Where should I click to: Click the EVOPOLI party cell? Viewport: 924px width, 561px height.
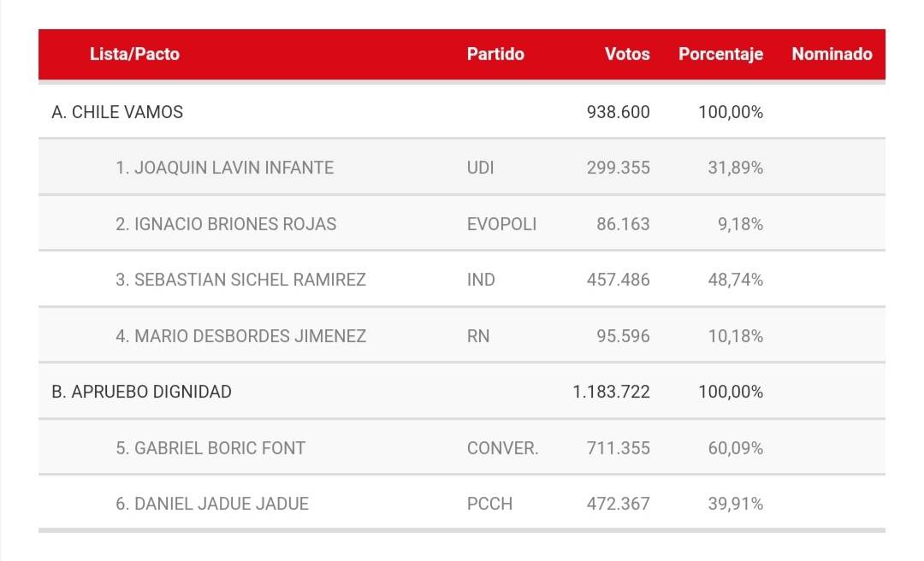pos(501,224)
